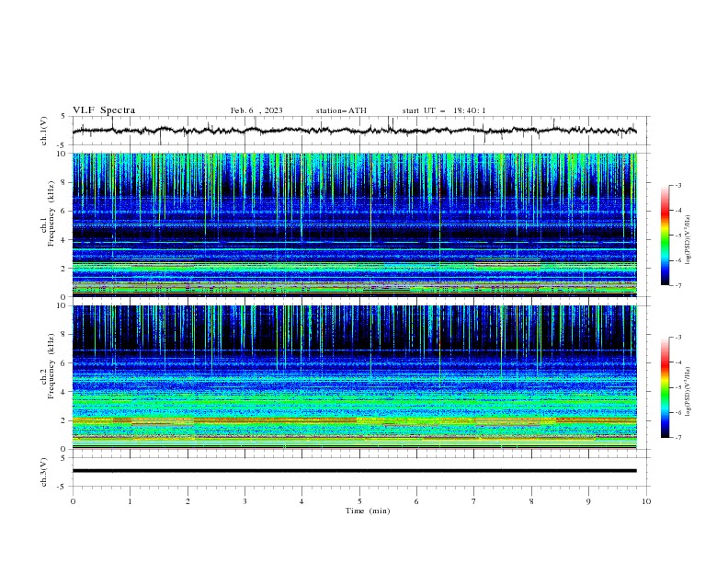The image size is (728, 563).
Task: Click the ch.3 flat black voltage trace
Action: pyautogui.click(x=354, y=471)
